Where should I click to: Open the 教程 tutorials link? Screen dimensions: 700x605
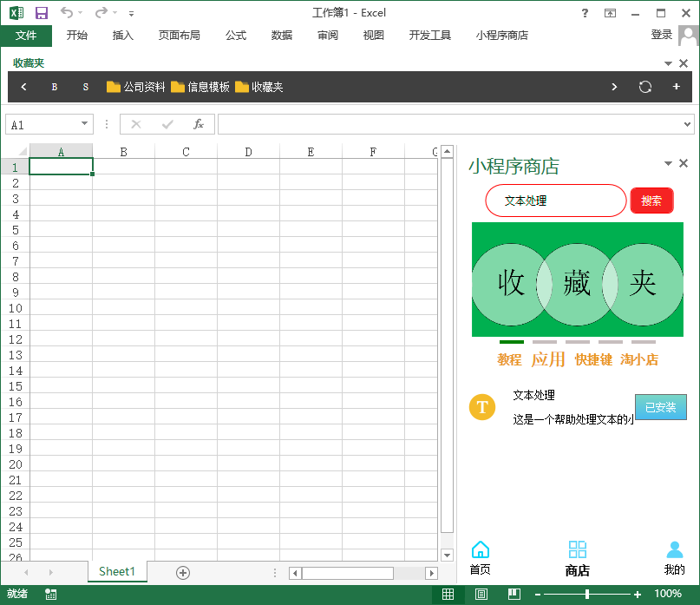coord(509,359)
